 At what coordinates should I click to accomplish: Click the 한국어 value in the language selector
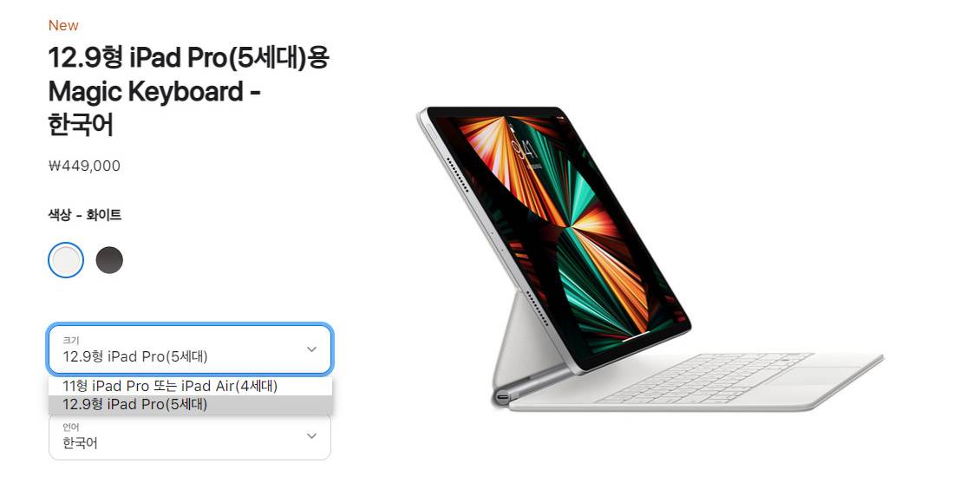pos(80,443)
